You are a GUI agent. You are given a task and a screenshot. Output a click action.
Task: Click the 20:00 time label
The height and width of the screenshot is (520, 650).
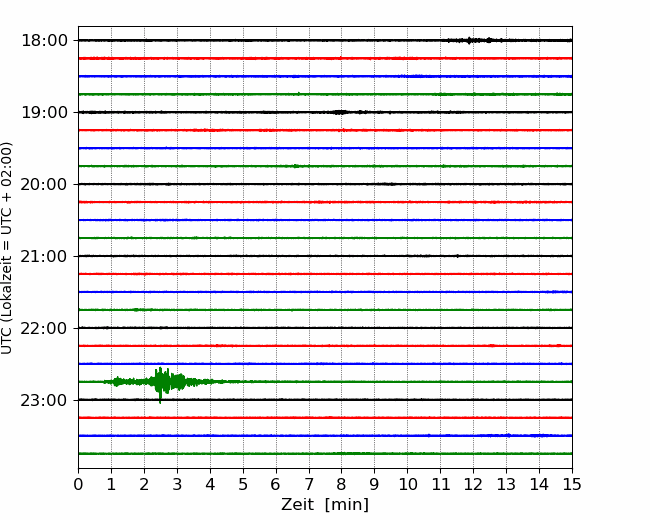click(x=44, y=184)
